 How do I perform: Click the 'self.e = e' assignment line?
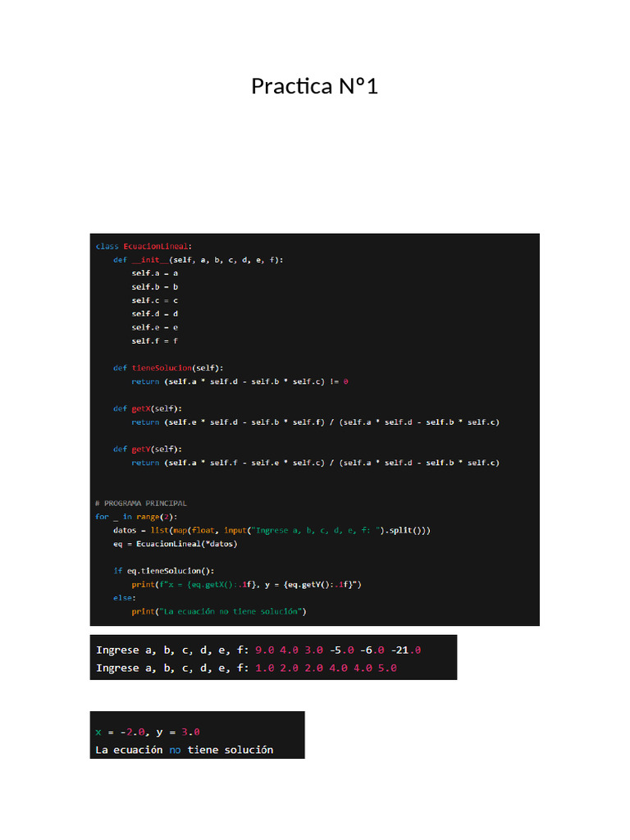coord(155,327)
